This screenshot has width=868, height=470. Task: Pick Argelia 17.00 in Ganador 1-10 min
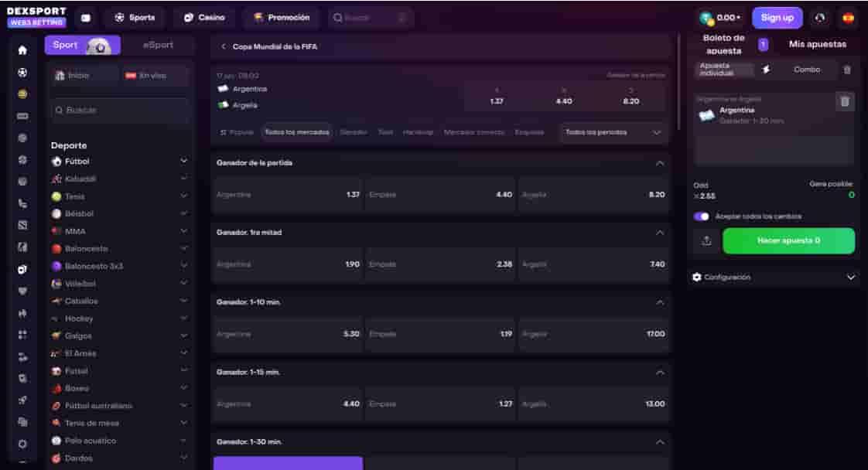[593, 334]
